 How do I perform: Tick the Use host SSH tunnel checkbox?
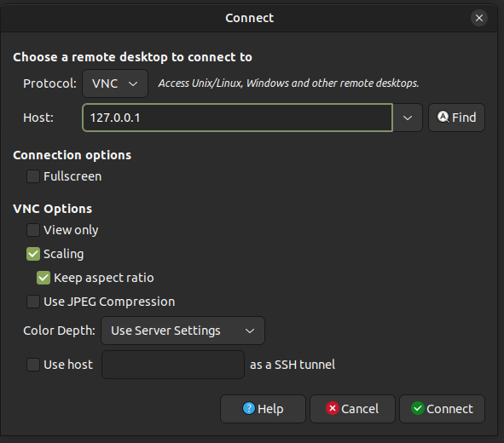click(x=33, y=365)
